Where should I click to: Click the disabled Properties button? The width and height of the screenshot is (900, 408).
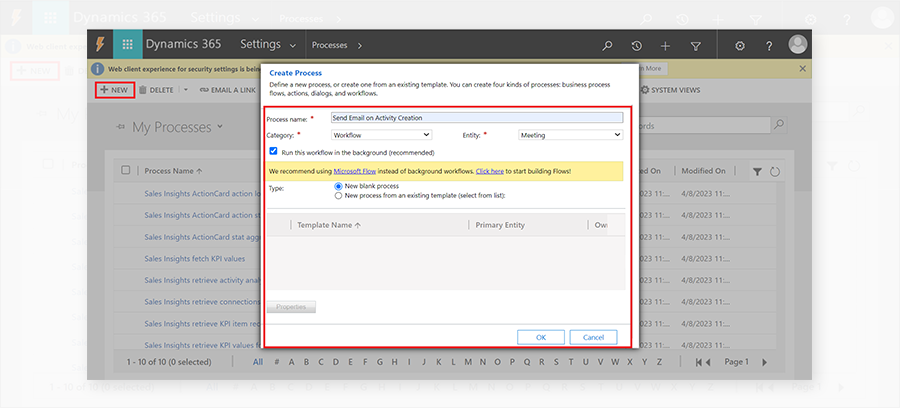point(292,307)
